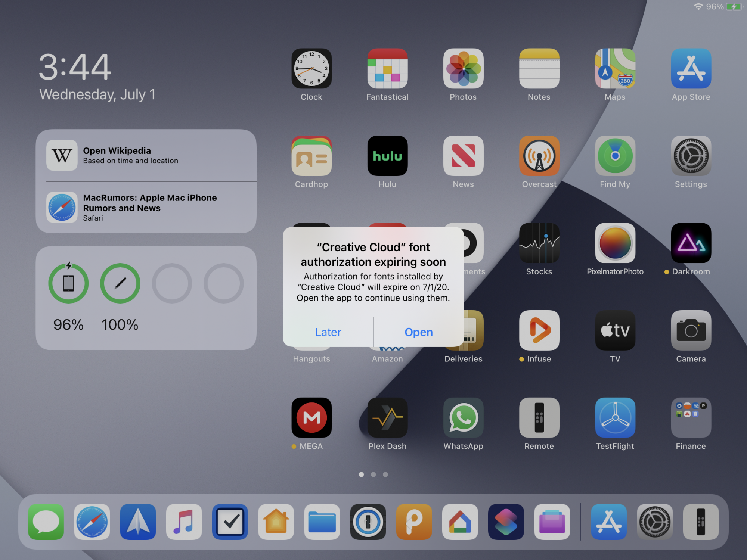The width and height of the screenshot is (747, 560).
Task: Open the MEGA app
Action: point(311,418)
